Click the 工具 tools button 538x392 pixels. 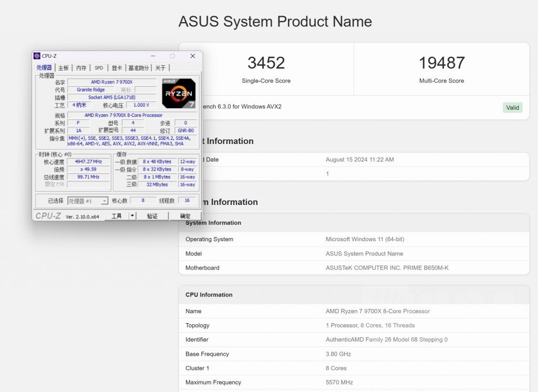pos(117,215)
